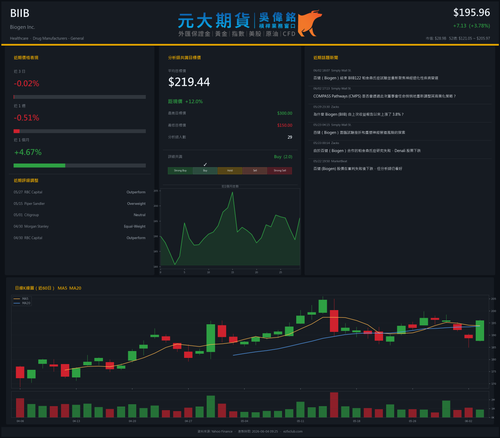Open the Piper Sandler rating row

80,204
